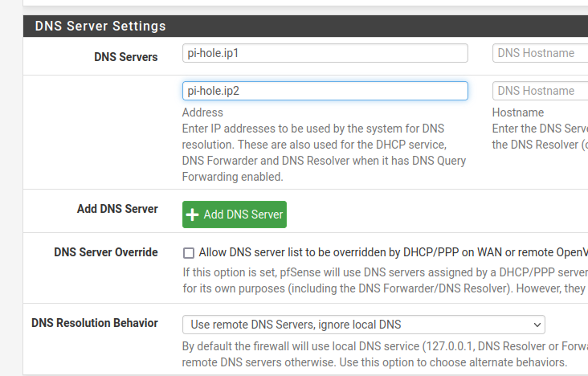Select the first DNS Hostname input
Image resolution: width=588 pixels, height=376 pixels.
tap(540, 53)
